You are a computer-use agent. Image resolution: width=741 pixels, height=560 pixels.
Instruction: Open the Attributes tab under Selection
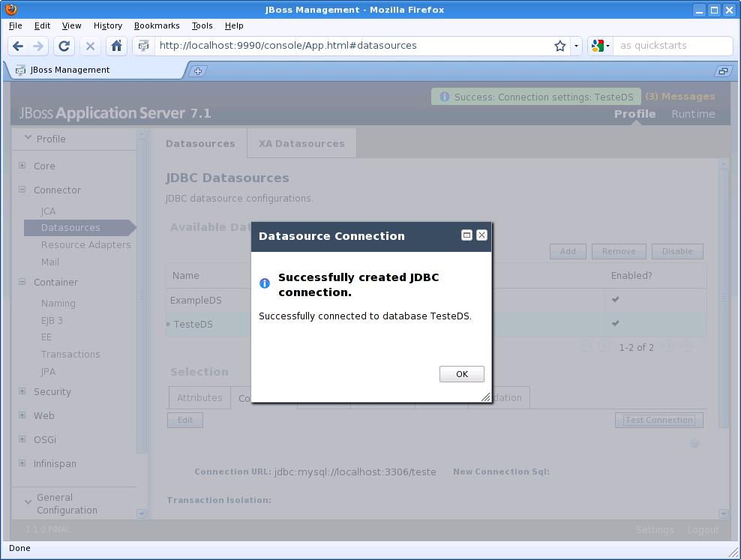[199, 397]
